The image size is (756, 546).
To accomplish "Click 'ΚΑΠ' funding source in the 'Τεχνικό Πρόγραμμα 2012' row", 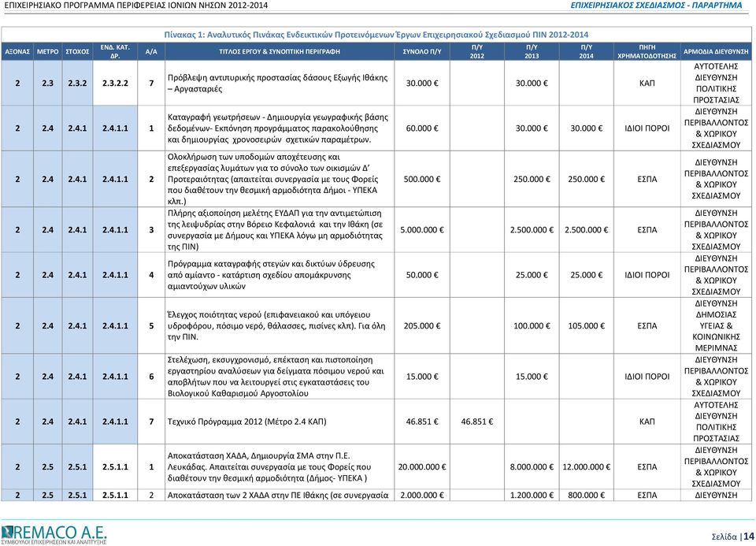I will point(647,422).
